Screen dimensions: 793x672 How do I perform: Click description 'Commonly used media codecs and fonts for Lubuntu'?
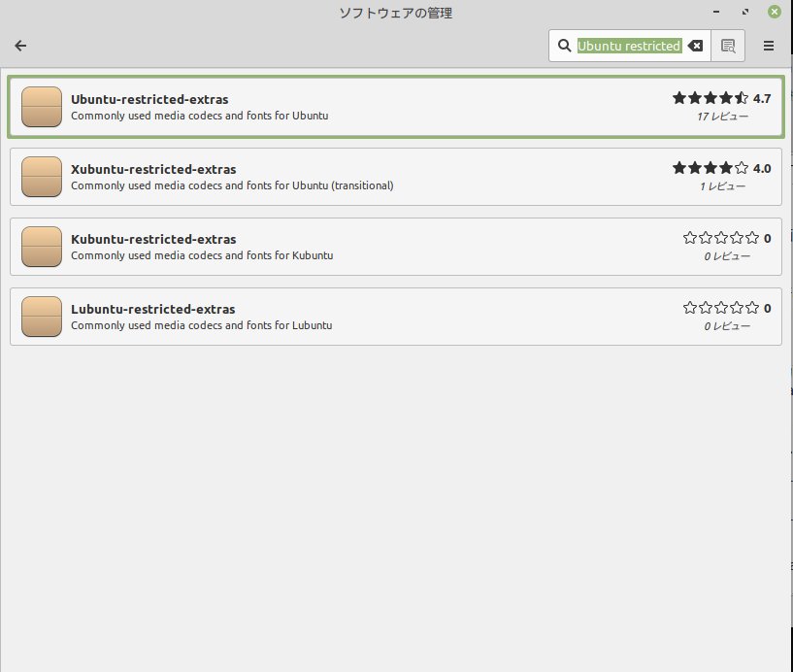point(201,325)
